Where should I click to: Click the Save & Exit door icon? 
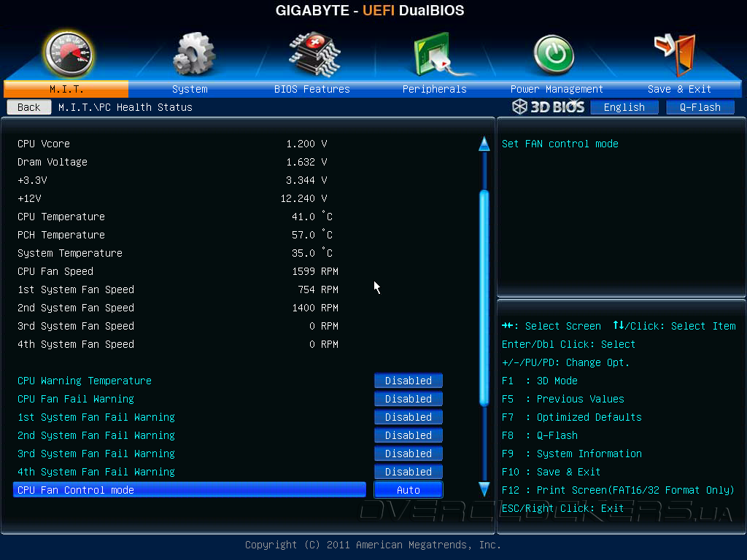[675, 54]
